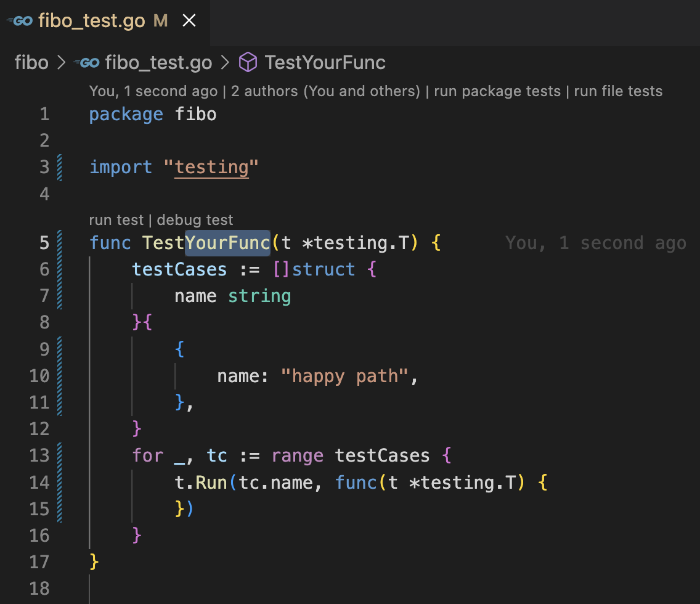Click the TestYourFunc symbol cube icon
The image size is (700, 604).
pyautogui.click(x=248, y=62)
